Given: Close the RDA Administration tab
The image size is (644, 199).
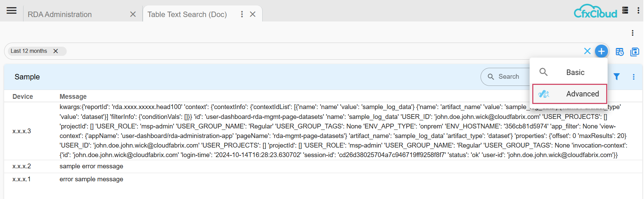Looking at the screenshot, I should pyautogui.click(x=133, y=14).
